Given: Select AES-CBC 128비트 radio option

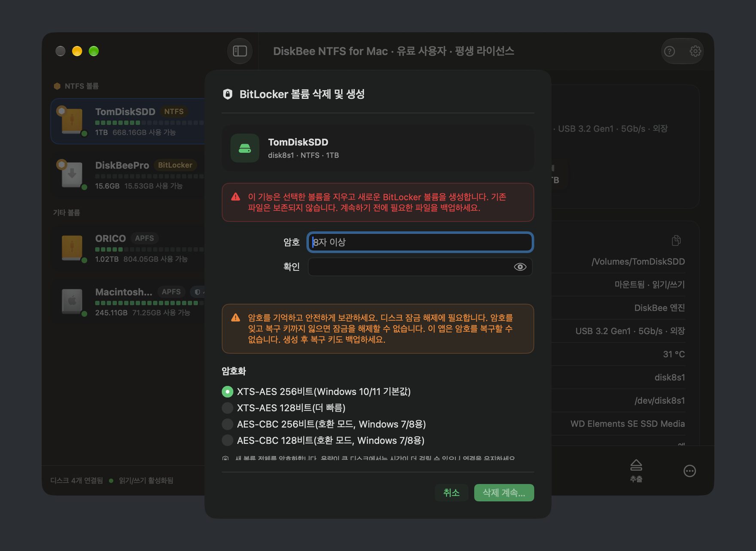Looking at the screenshot, I should (x=227, y=441).
